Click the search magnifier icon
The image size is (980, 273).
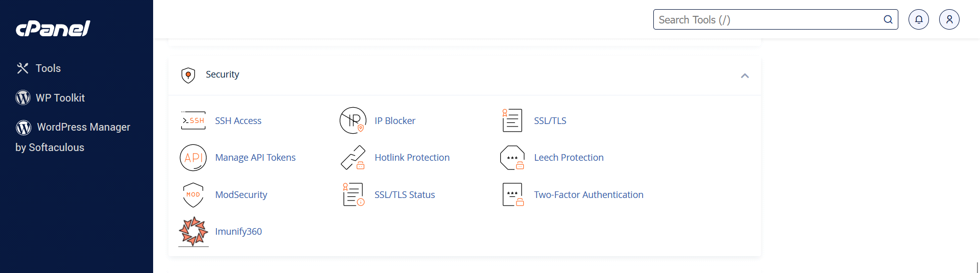pyautogui.click(x=888, y=19)
